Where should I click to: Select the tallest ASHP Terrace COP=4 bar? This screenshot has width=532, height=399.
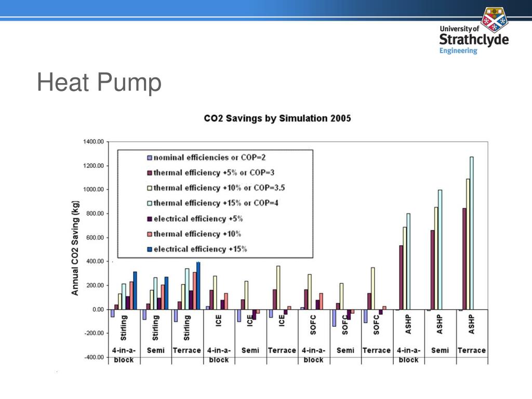[472, 233]
